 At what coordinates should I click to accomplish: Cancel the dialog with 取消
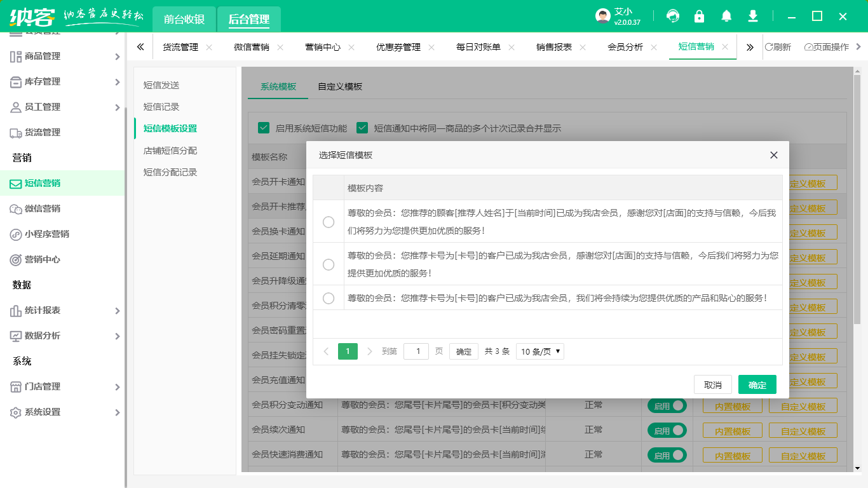713,384
